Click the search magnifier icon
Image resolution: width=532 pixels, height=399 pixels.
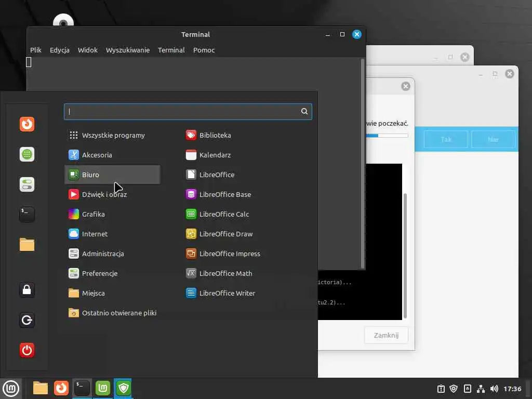(x=304, y=111)
